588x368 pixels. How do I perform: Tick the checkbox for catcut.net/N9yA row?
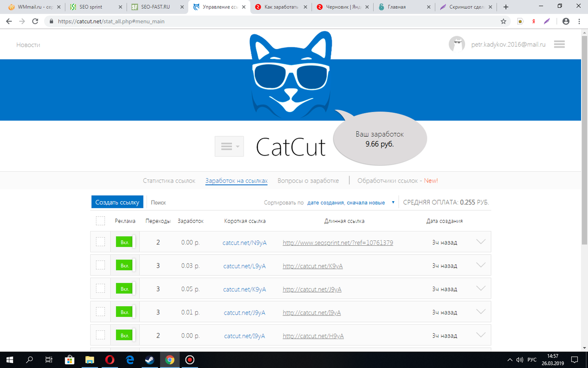click(100, 242)
